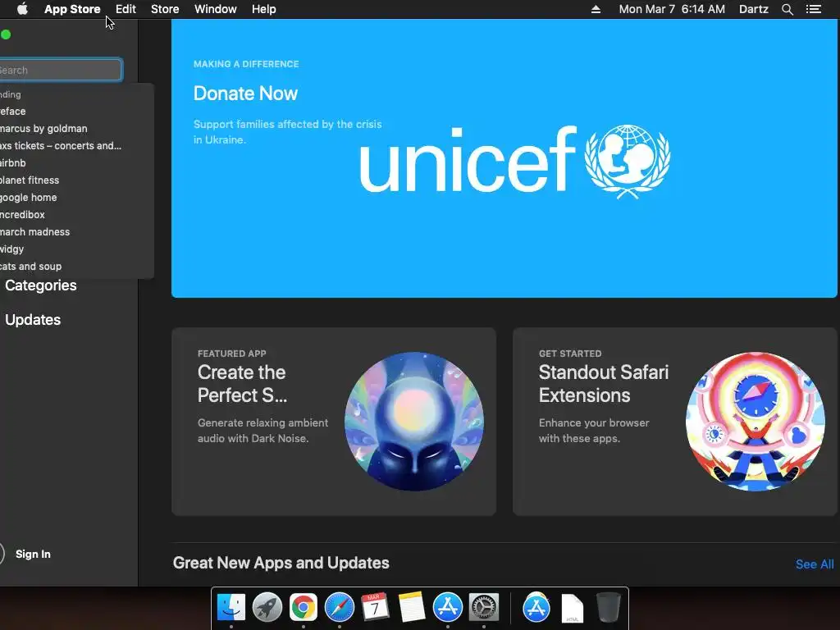Open Safari from the Dock
The image size is (840, 630).
pyautogui.click(x=339, y=608)
